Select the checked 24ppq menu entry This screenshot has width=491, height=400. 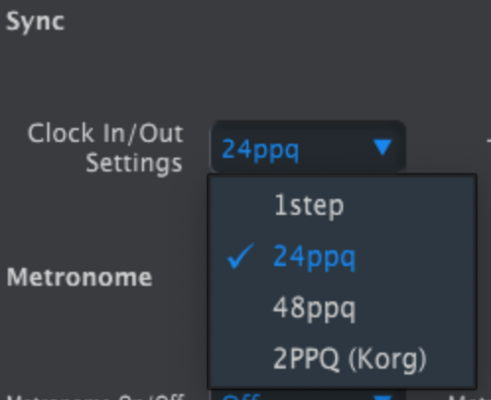pyautogui.click(x=342, y=257)
